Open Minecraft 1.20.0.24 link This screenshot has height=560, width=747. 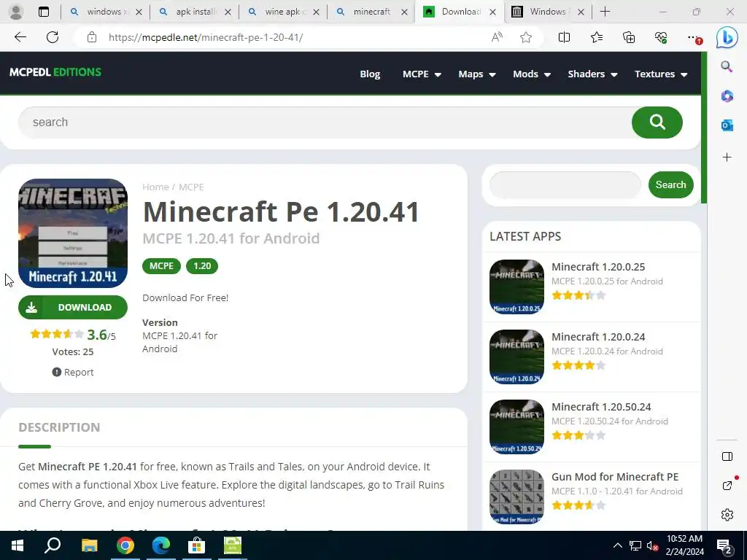[x=598, y=337]
